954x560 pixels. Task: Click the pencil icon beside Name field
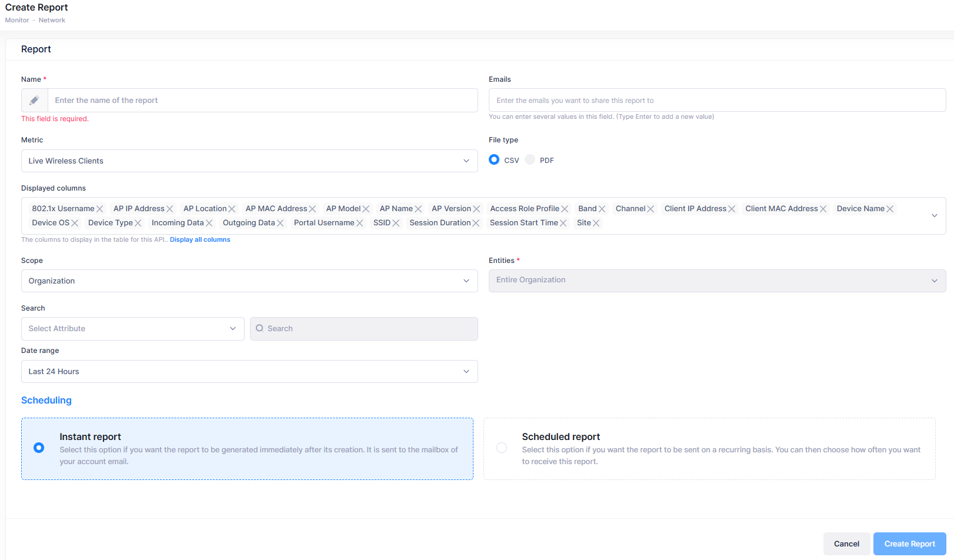(x=35, y=101)
